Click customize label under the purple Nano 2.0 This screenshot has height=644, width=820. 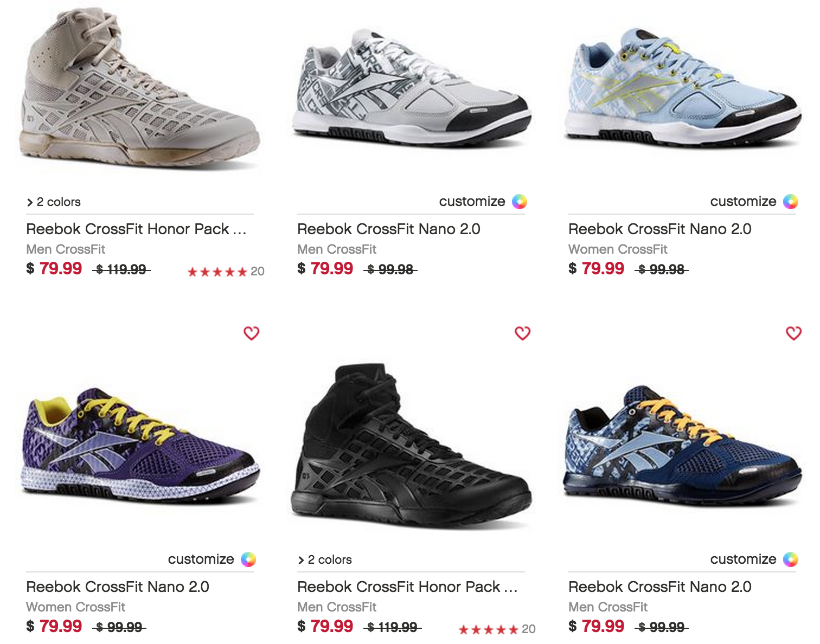[x=201, y=559]
